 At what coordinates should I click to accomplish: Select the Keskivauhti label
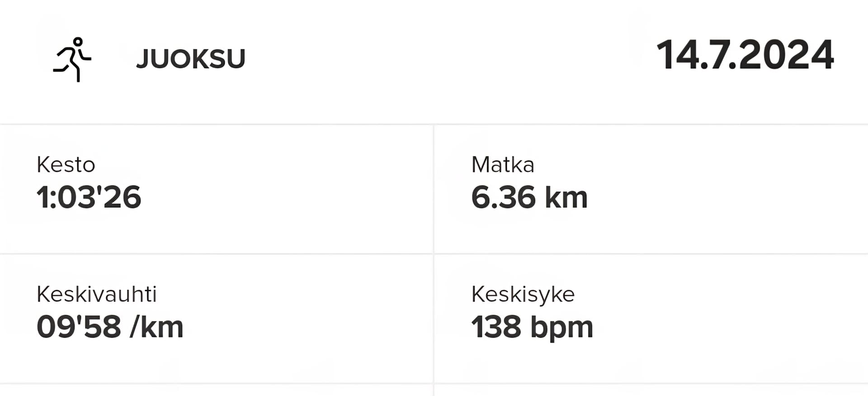pos(97,294)
